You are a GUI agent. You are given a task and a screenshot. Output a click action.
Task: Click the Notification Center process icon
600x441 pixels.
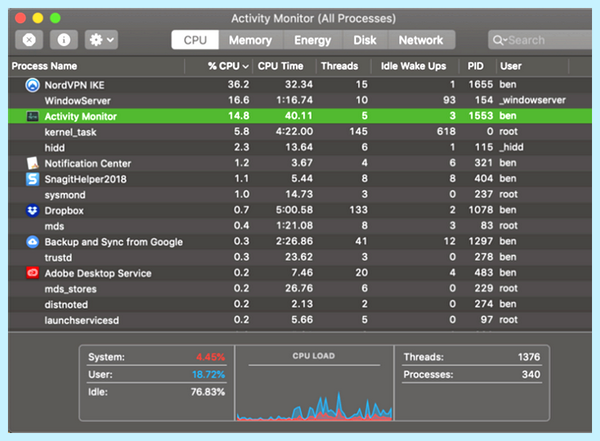[33, 163]
